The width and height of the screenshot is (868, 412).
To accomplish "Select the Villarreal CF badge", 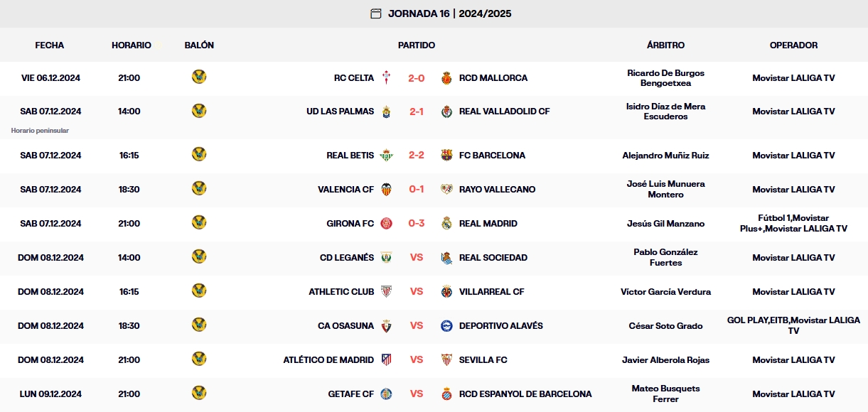I will coord(445,291).
